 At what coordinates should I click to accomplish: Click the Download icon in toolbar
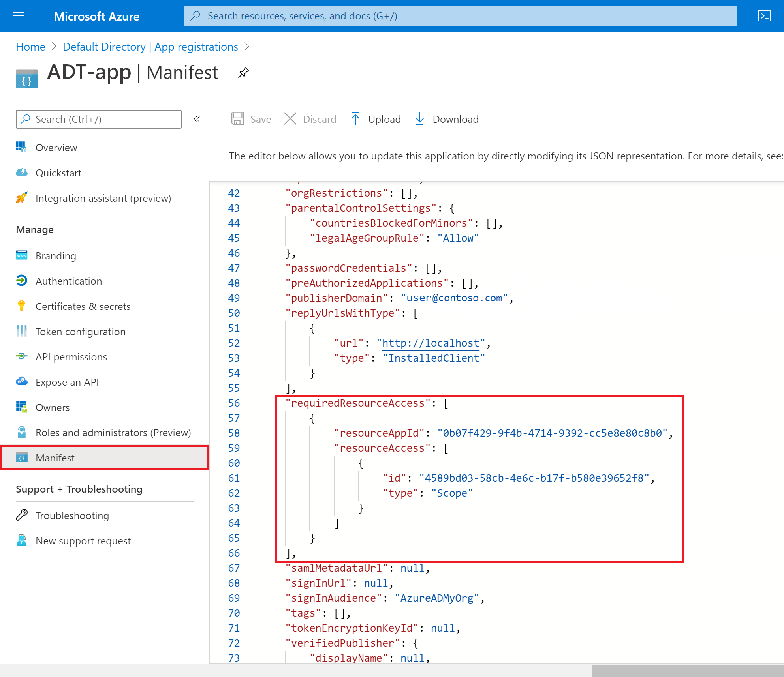(x=419, y=119)
